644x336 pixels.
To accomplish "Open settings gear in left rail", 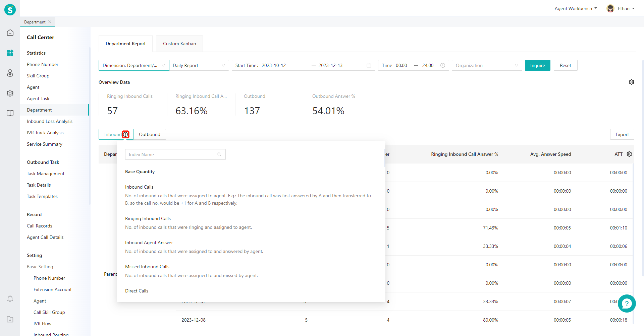I will pyautogui.click(x=10, y=93).
